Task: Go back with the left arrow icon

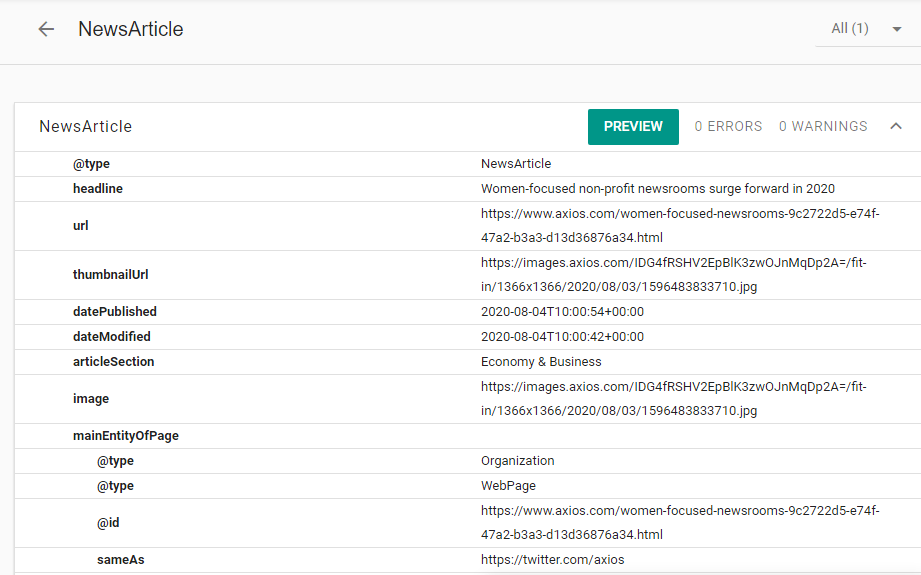Action: (46, 29)
